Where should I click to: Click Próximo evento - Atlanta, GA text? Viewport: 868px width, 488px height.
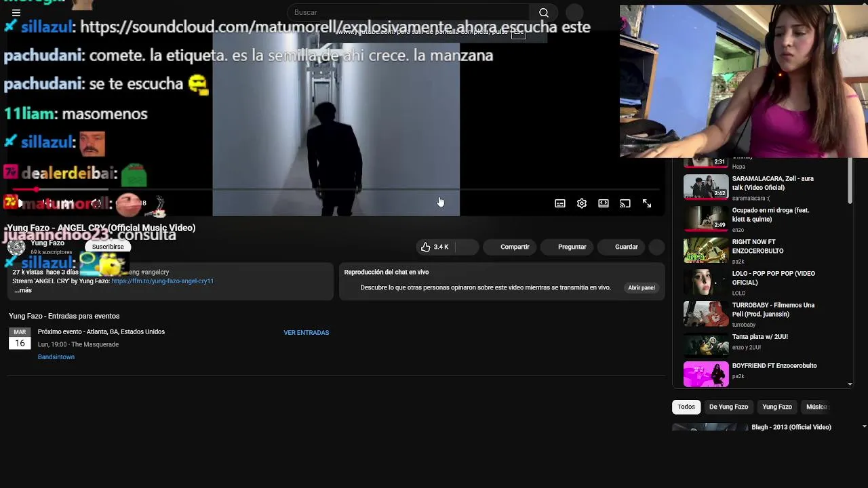[101, 332]
